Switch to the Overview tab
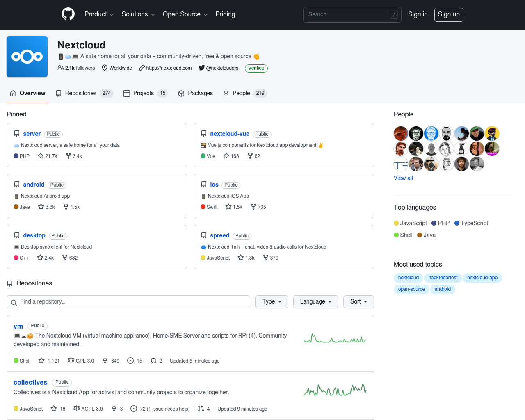Viewport: 525px width, 420px height. 27,93
